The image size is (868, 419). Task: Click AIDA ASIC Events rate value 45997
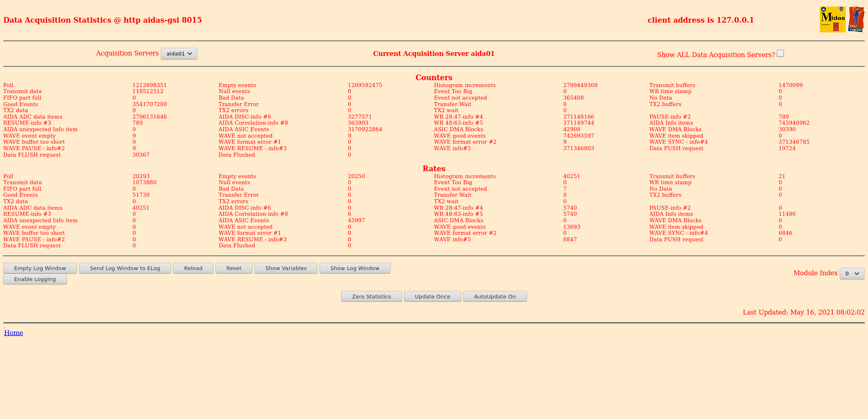(x=356, y=221)
